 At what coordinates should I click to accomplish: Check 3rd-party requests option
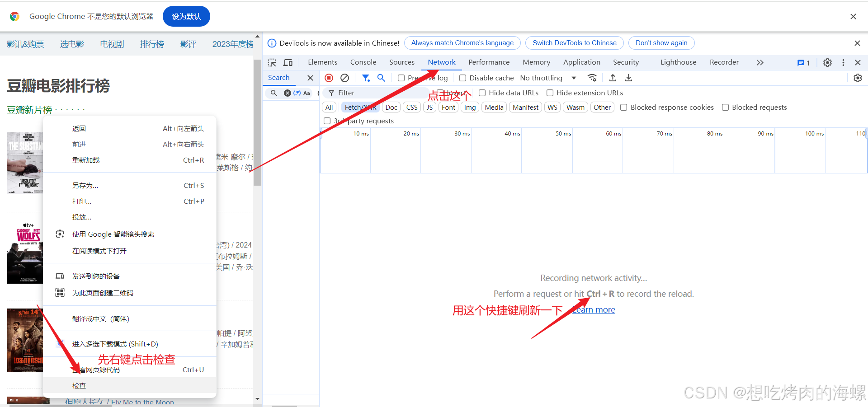pyautogui.click(x=327, y=121)
